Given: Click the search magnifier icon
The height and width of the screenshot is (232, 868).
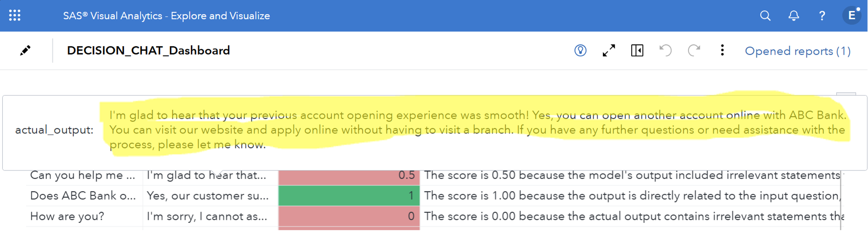Looking at the screenshot, I should tap(765, 16).
